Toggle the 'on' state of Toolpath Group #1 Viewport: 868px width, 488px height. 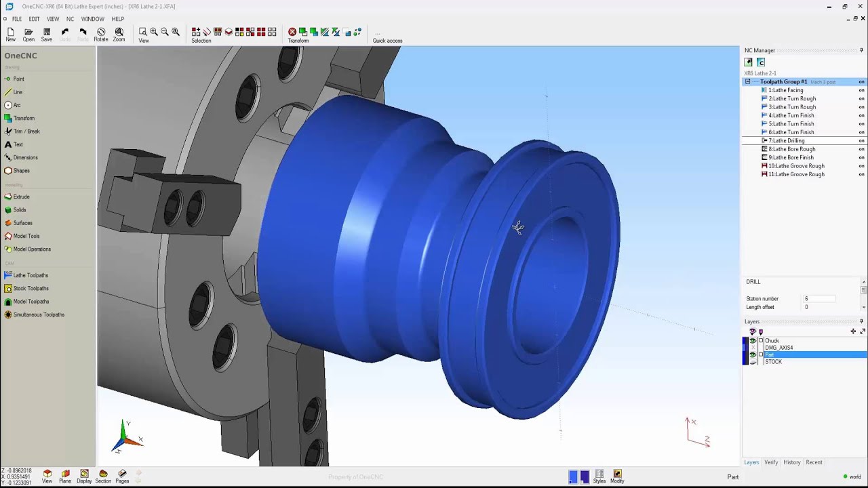point(861,82)
